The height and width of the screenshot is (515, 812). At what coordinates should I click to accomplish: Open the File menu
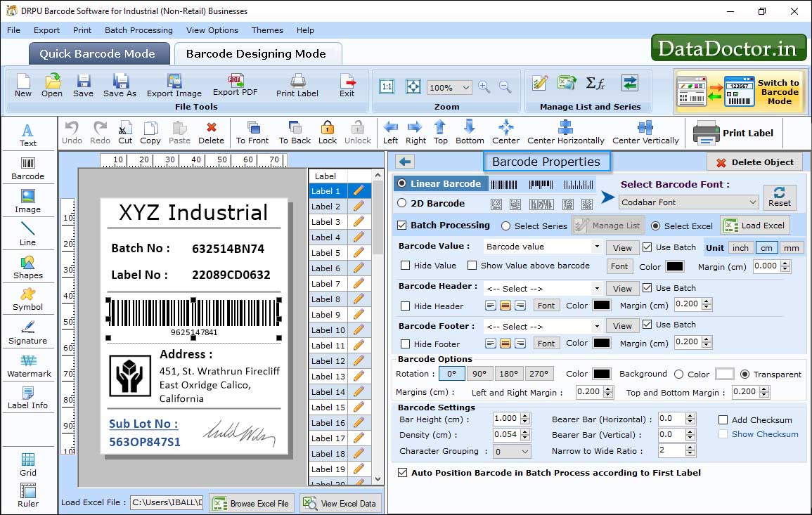click(14, 30)
